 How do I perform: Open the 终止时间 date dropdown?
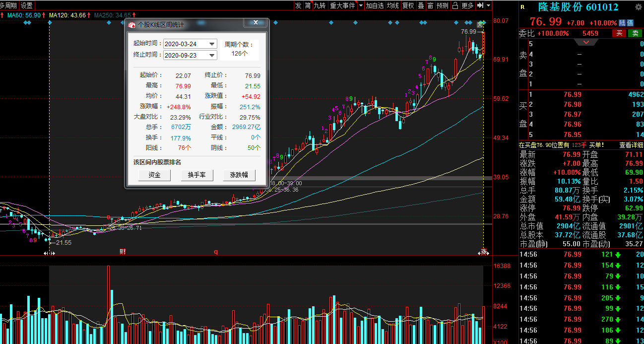212,55
